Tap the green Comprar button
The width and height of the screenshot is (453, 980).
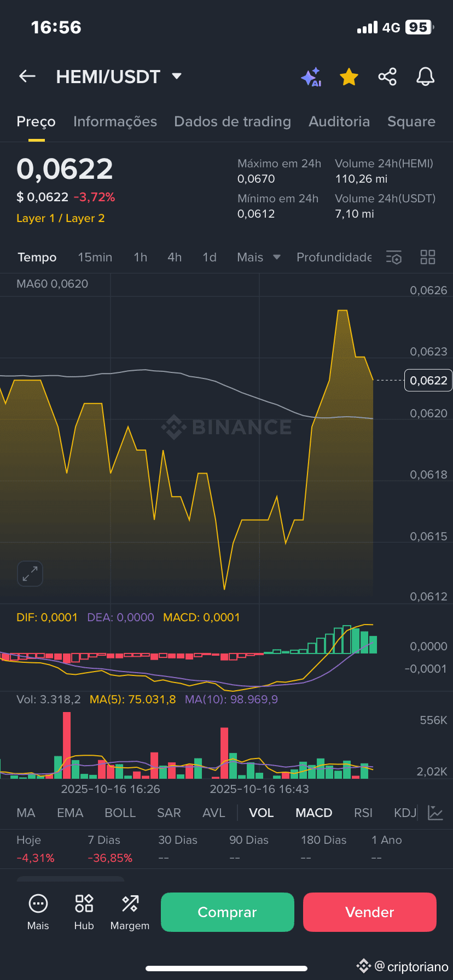pos(228,912)
